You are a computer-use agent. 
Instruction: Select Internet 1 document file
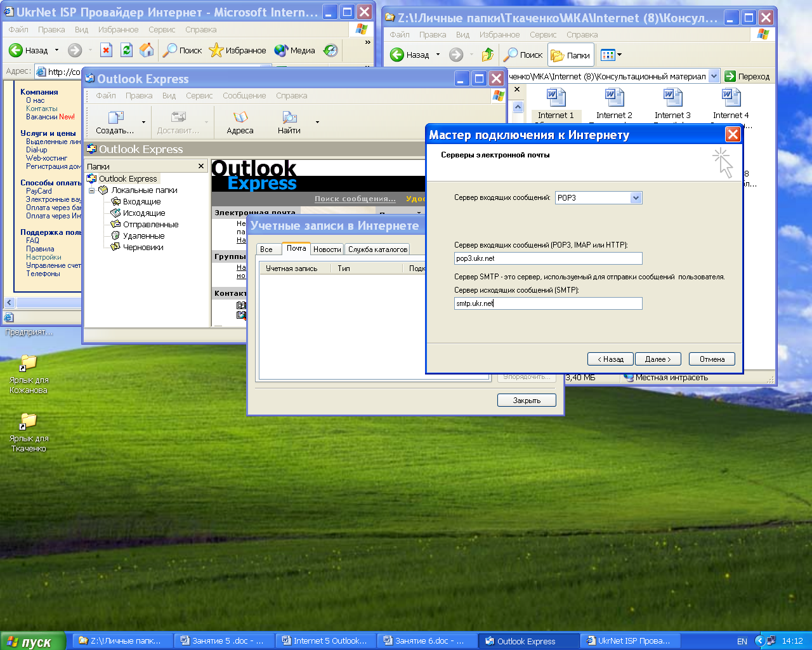[556, 103]
